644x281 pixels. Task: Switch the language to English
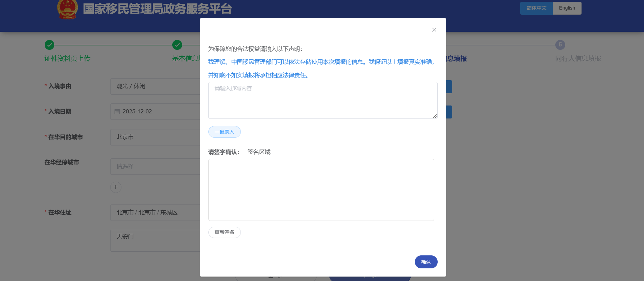[x=567, y=8]
